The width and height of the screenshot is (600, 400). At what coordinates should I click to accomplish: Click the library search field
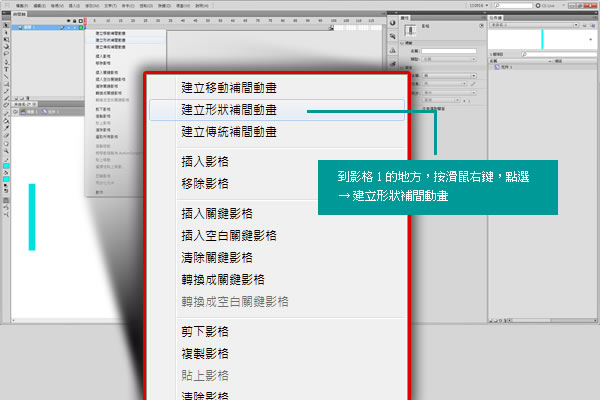point(559,54)
